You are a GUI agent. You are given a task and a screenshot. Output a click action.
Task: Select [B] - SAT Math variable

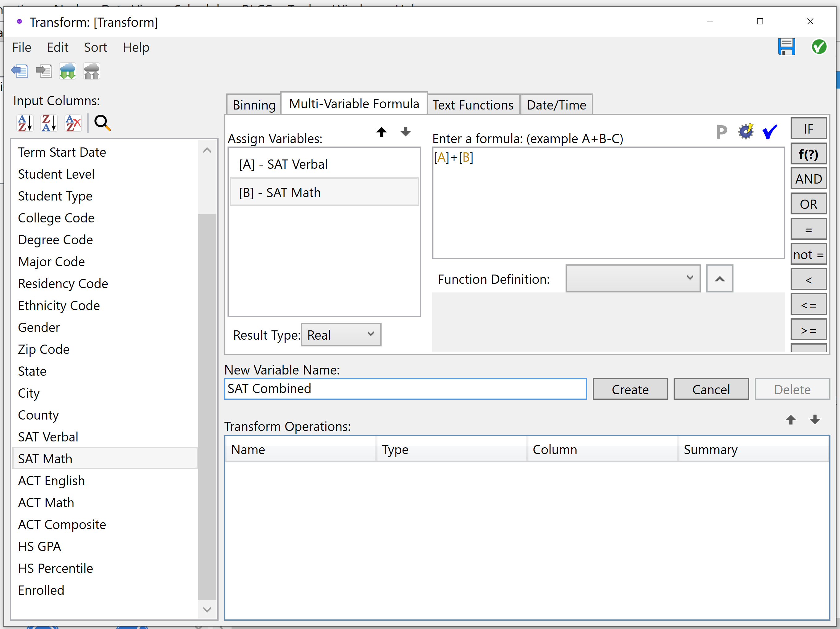pos(324,192)
